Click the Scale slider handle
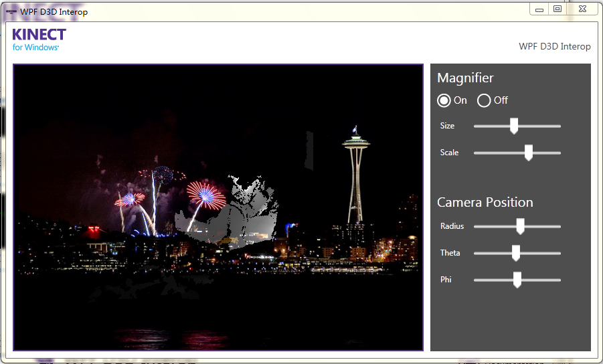The width and height of the screenshot is (603, 364). (x=528, y=153)
